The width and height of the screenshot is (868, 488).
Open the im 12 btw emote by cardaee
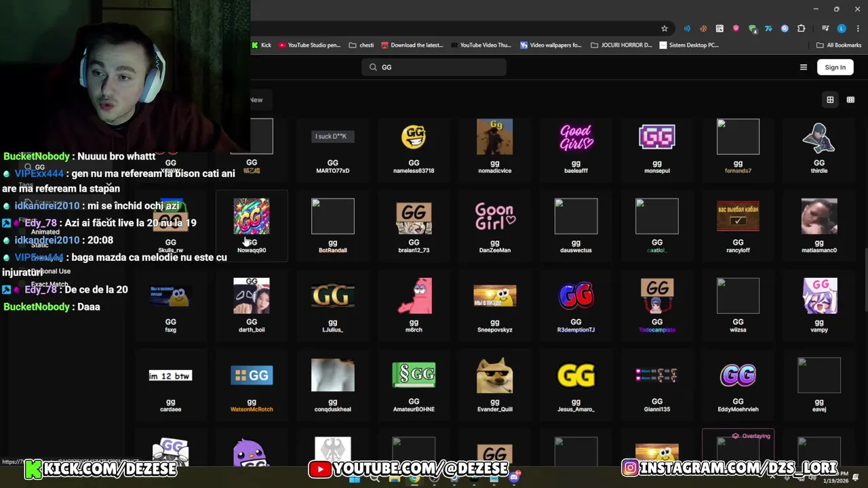(x=170, y=375)
